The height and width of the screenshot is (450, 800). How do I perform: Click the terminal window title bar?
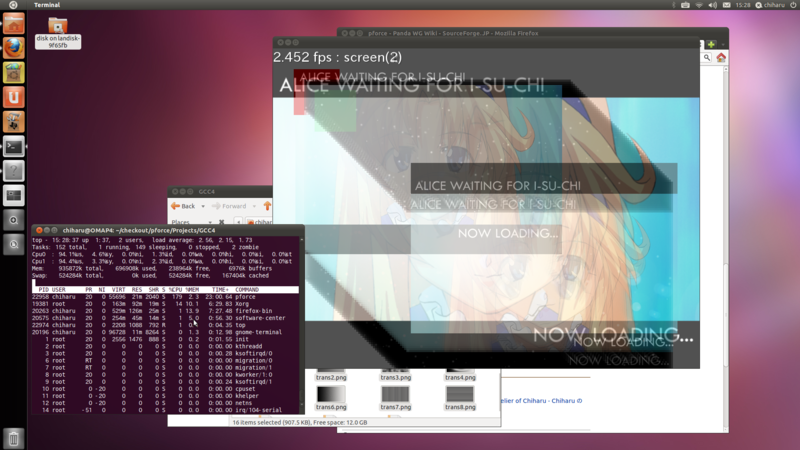pyautogui.click(x=168, y=230)
